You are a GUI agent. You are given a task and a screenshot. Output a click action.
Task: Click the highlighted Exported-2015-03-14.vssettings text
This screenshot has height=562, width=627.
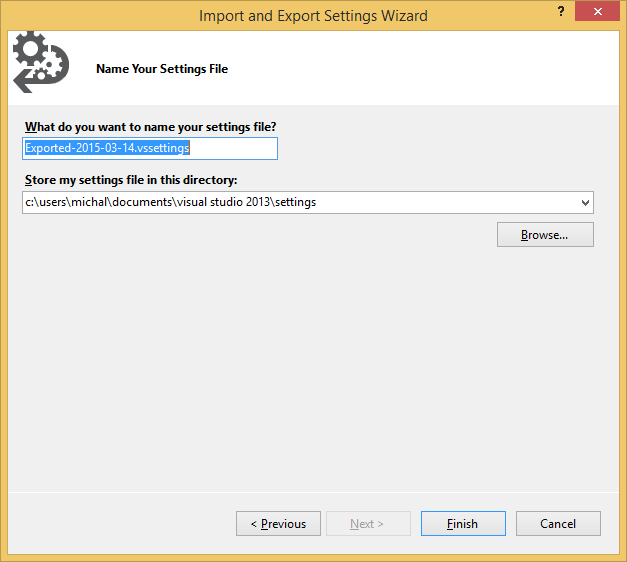click(107, 148)
